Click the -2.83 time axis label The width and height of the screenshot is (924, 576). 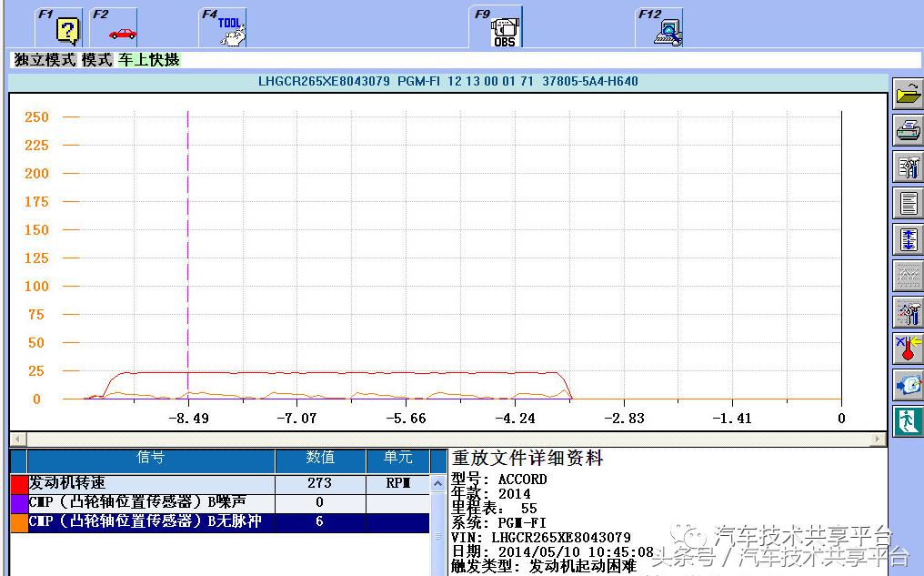pos(624,419)
